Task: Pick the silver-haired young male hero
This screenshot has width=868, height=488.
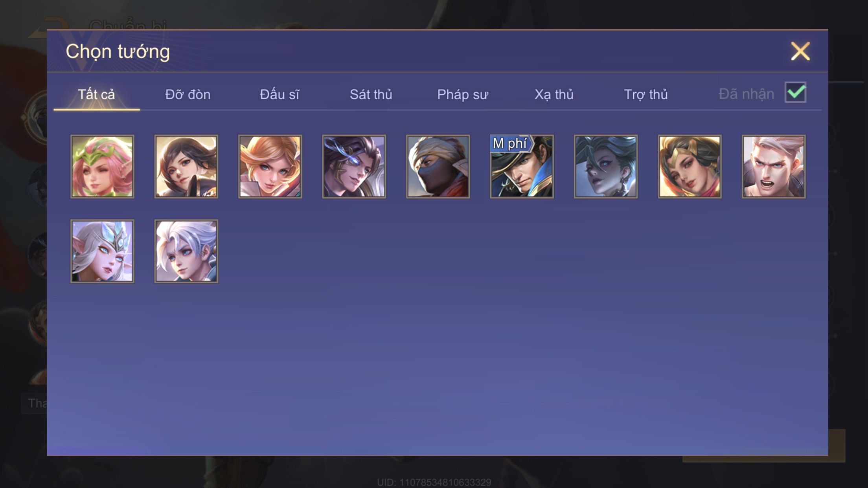Action: pyautogui.click(x=186, y=251)
